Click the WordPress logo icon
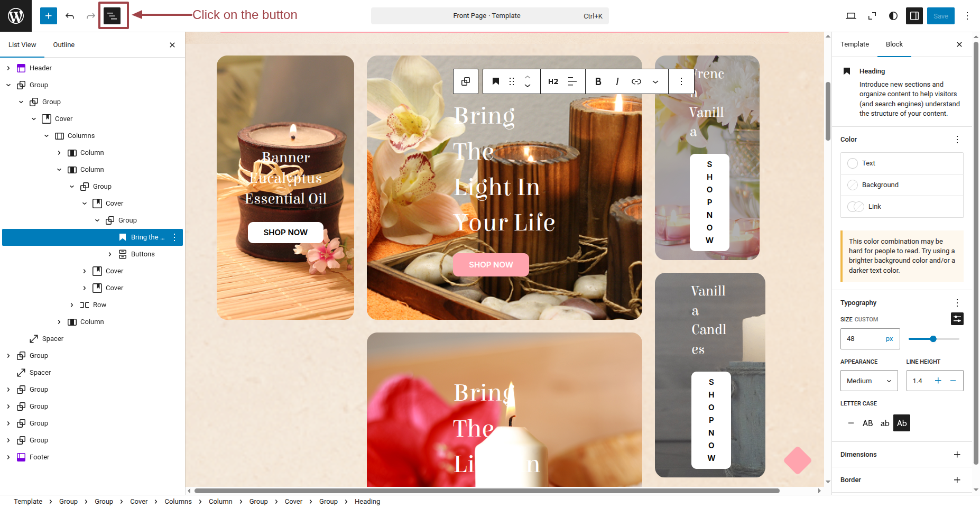 click(16, 16)
